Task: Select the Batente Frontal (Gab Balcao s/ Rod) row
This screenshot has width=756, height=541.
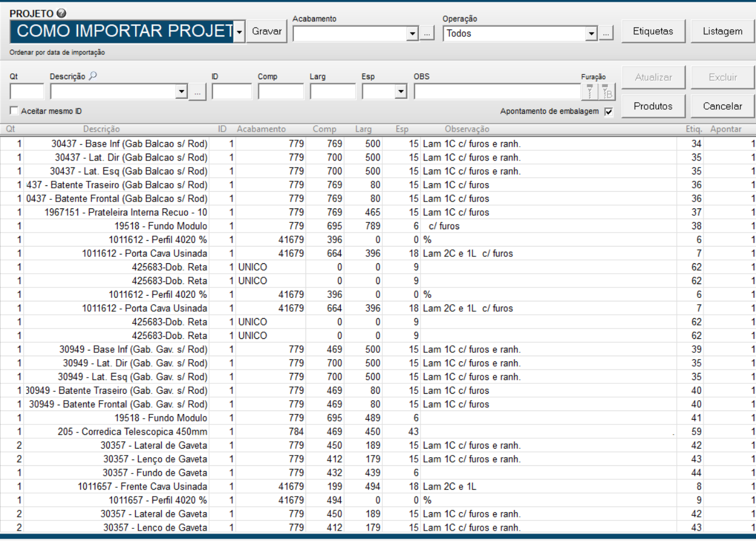Action: point(378,199)
